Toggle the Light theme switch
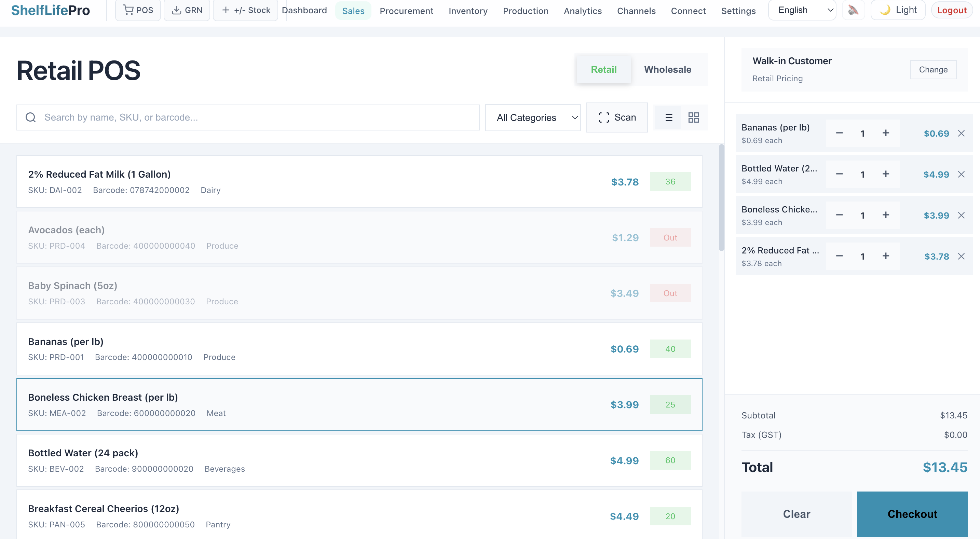Viewport: 980px width, 539px height. coord(898,10)
